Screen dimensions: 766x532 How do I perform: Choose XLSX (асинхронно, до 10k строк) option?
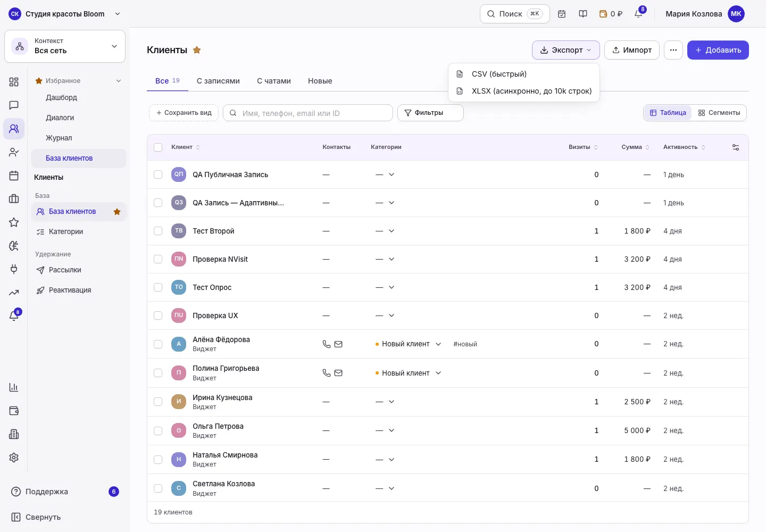524,91
